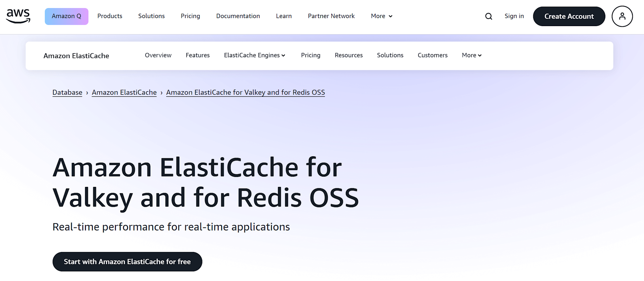The height and width of the screenshot is (281, 644).
Task: Open the search magnifier icon
Action: coord(488,16)
